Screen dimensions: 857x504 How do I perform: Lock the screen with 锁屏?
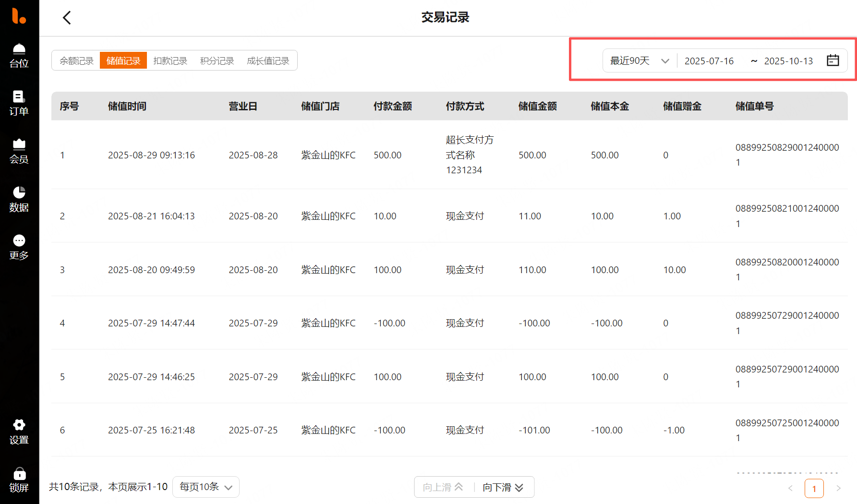[x=19, y=480]
